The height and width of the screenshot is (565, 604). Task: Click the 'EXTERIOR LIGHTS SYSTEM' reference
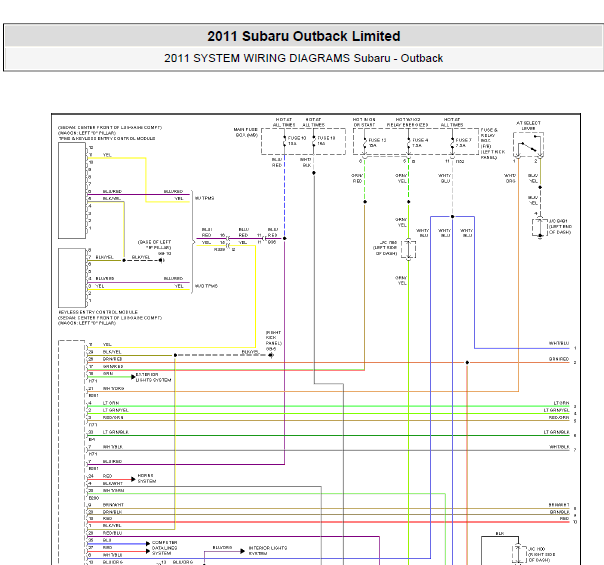[153, 377]
